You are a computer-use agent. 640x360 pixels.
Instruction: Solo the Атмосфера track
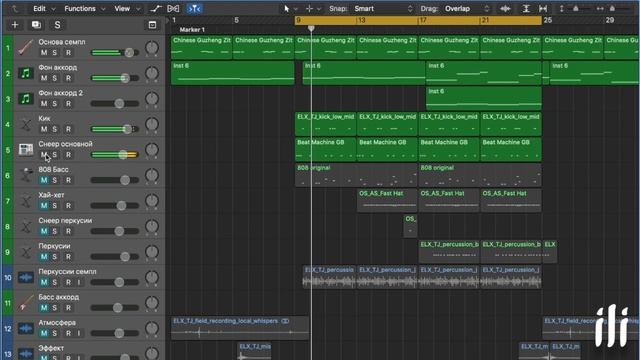(x=55, y=333)
